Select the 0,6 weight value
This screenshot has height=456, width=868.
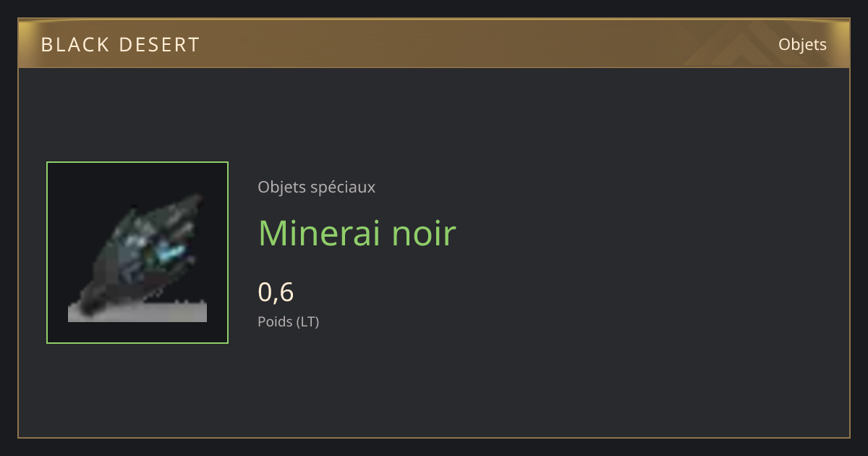(x=276, y=292)
